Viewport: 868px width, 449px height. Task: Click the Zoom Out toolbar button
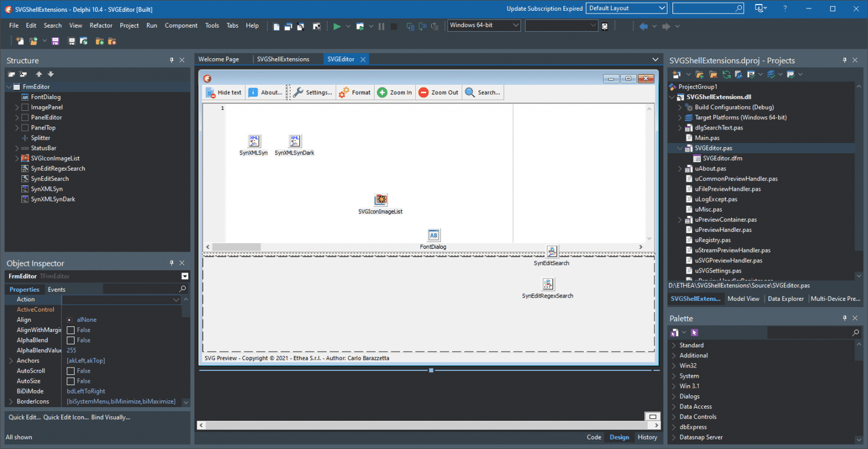click(439, 93)
